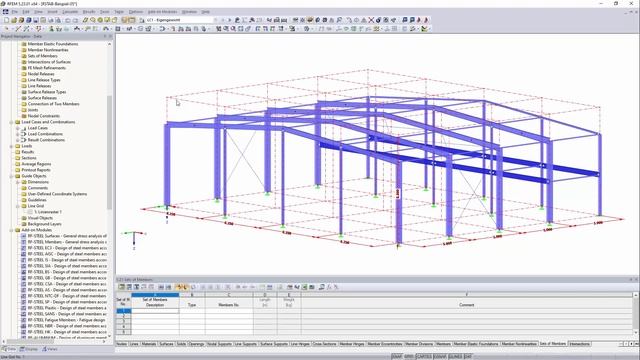
Task: Close the Sets of Members table panel
Action: 636,280
